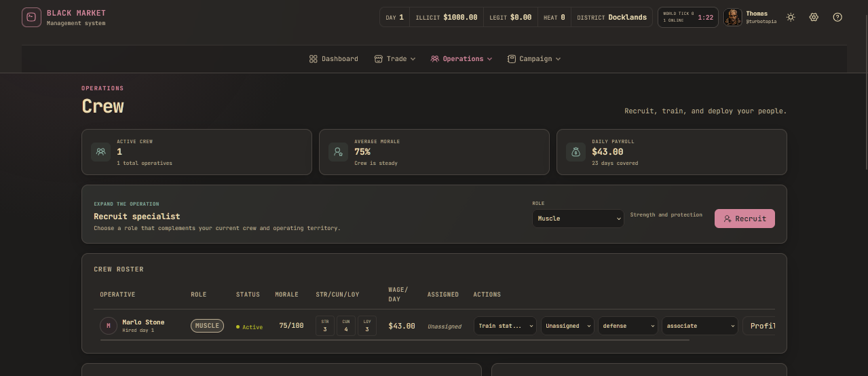Viewport: 868px width, 376px height.
Task: Open the Role dropdown showing Muscle
Action: [578, 219]
